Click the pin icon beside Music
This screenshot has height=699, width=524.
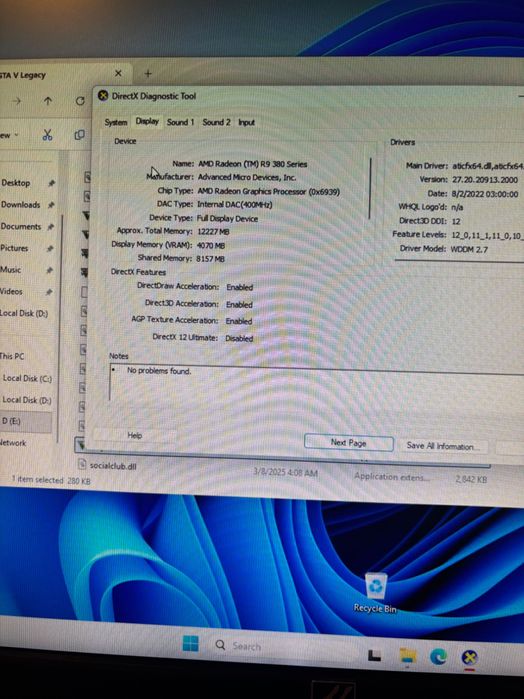pos(50,270)
